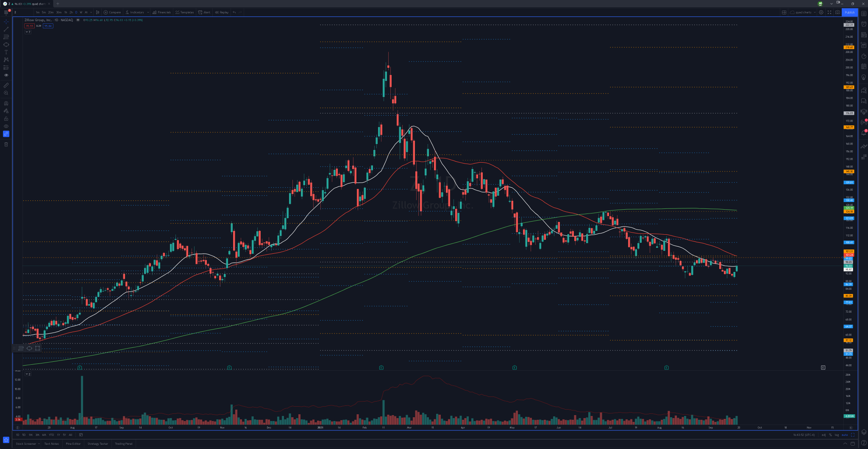Open the Stock Screener tab
The image size is (868, 449).
[x=26, y=443]
